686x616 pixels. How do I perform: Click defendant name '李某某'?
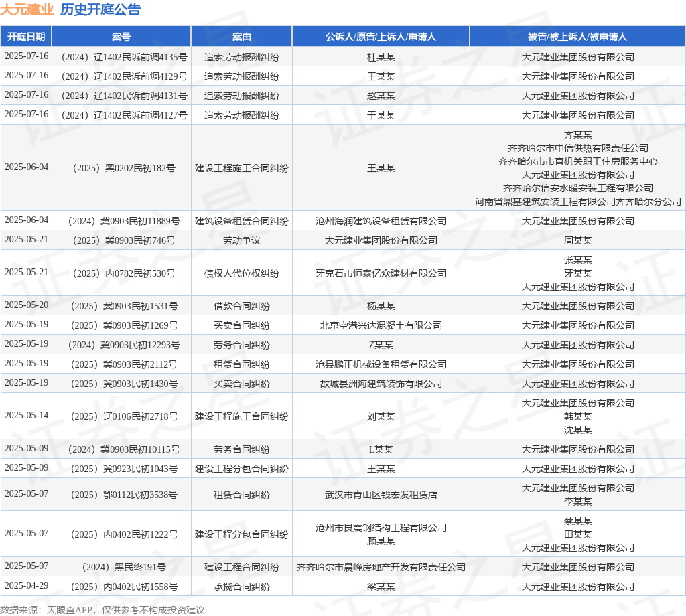[x=578, y=502]
